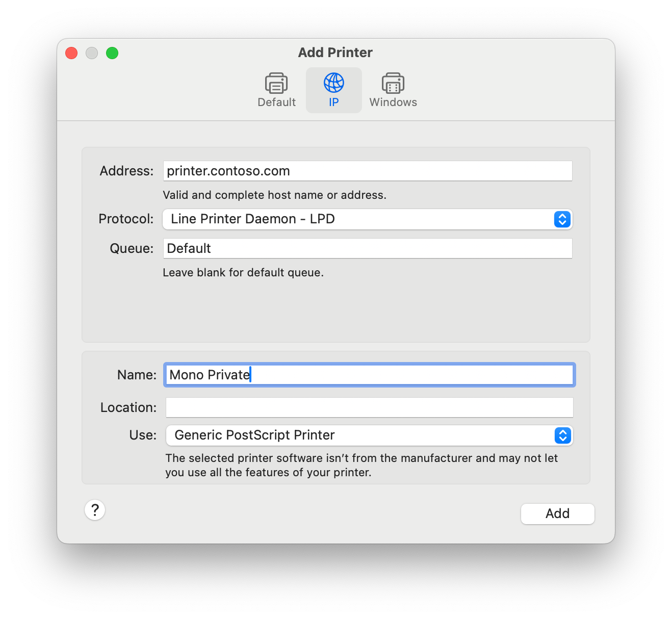The image size is (672, 619).
Task: Click the blue arrows on Protocol selector
Action: [x=562, y=219]
